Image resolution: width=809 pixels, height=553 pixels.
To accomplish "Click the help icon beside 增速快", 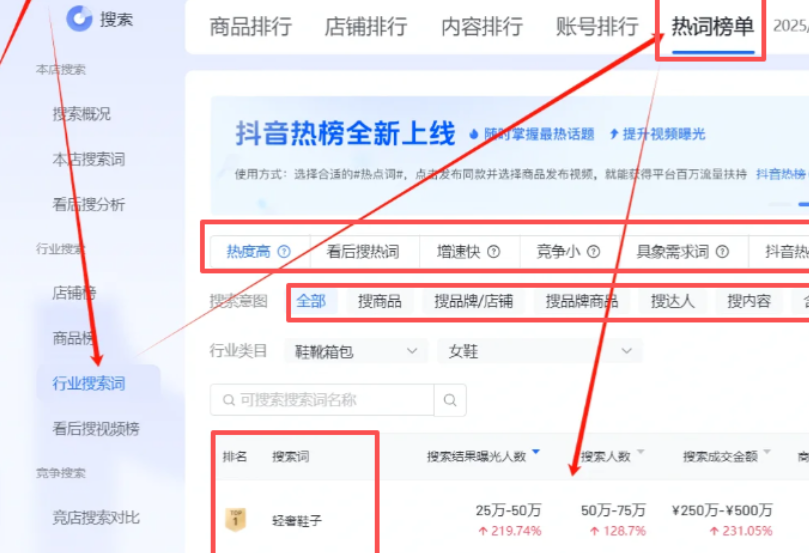I will (x=494, y=252).
